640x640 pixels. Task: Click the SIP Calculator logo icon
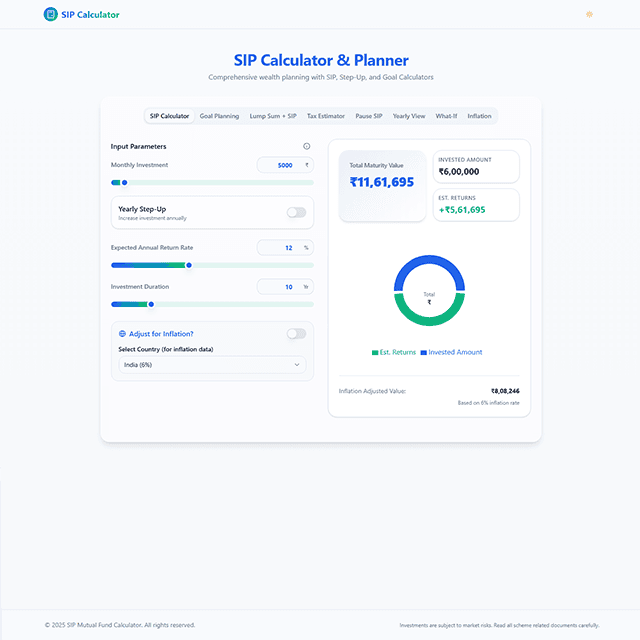(x=51, y=14)
